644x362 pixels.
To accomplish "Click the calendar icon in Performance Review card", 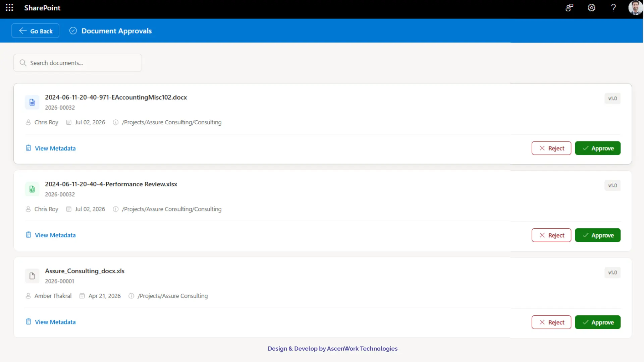I will (x=69, y=209).
